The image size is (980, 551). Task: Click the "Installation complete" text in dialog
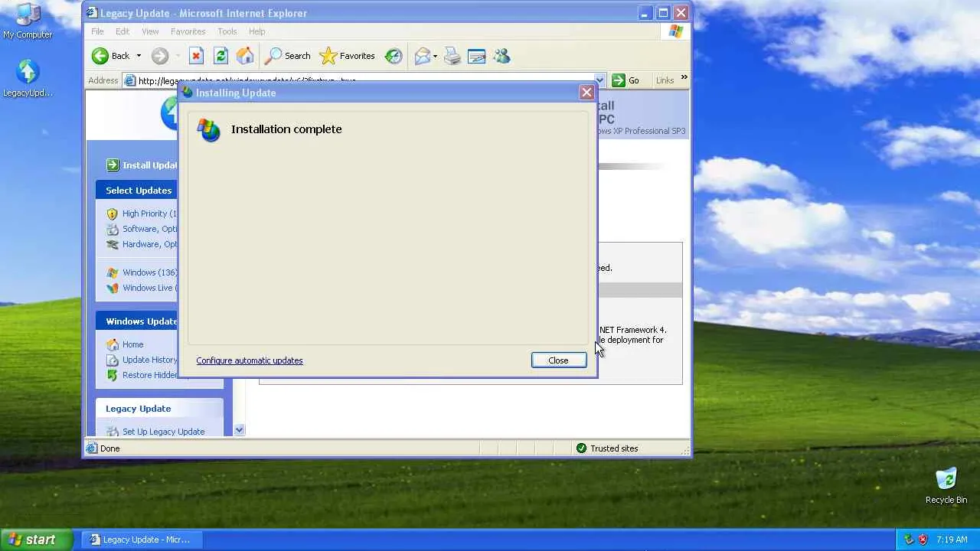click(x=286, y=129)
